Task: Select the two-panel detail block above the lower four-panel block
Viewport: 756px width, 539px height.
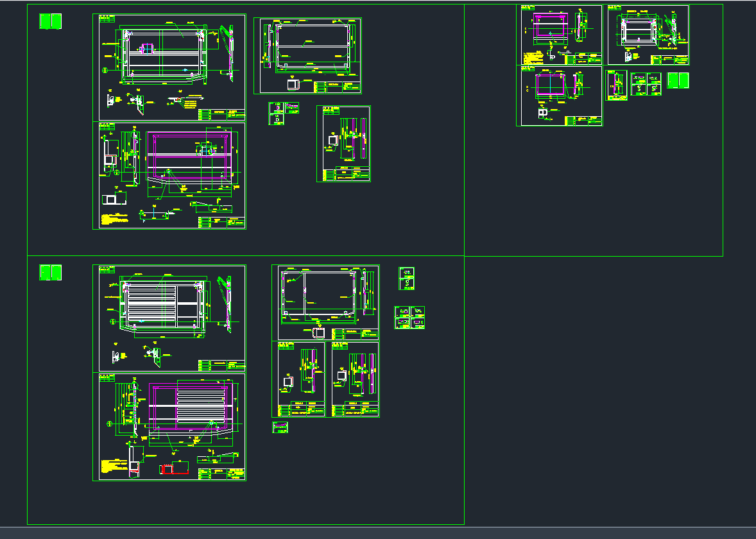Action: (x=406, y=278)
